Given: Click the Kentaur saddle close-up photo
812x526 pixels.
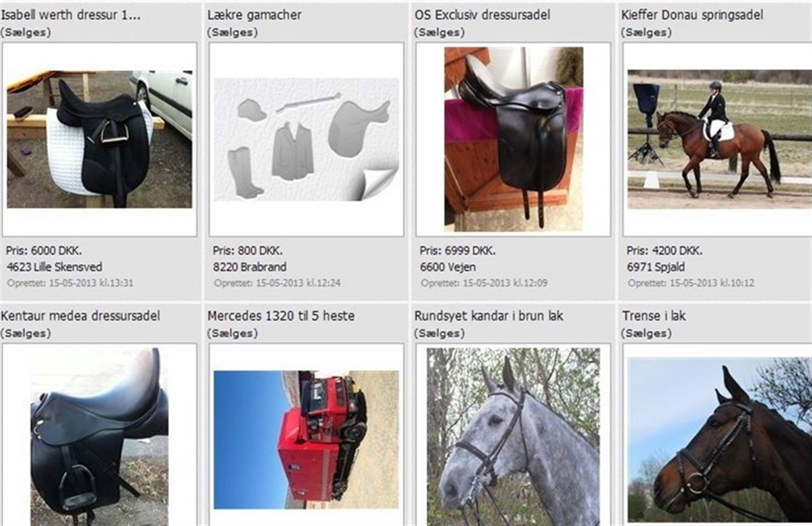Looking at the screenshot, I should (99, 437).
